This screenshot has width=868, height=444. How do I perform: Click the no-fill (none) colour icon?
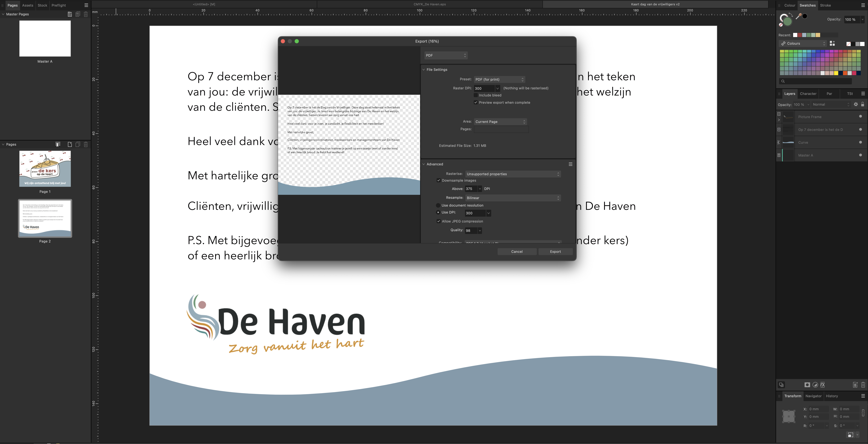[x=781, y=25]
